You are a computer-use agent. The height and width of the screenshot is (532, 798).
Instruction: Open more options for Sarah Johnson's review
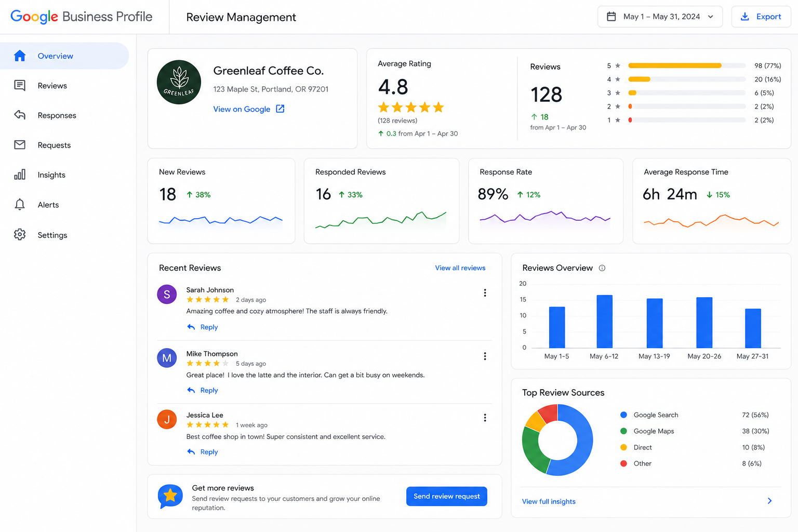click(485, 293)
